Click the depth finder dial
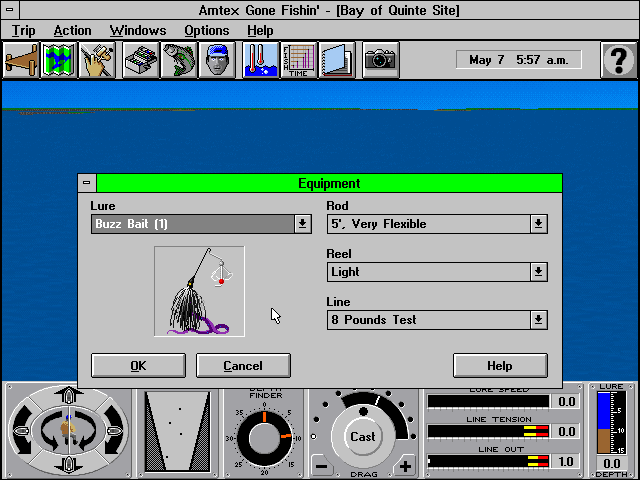 [x=264, y=439]
